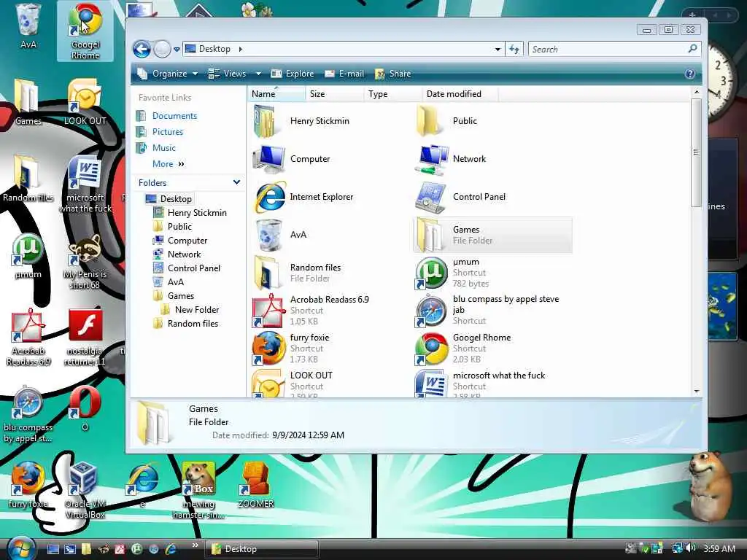Viewport: 747px width, 560px height.
Task: Open Explorer help via the question mark
Action: click(x=689, y=74)
